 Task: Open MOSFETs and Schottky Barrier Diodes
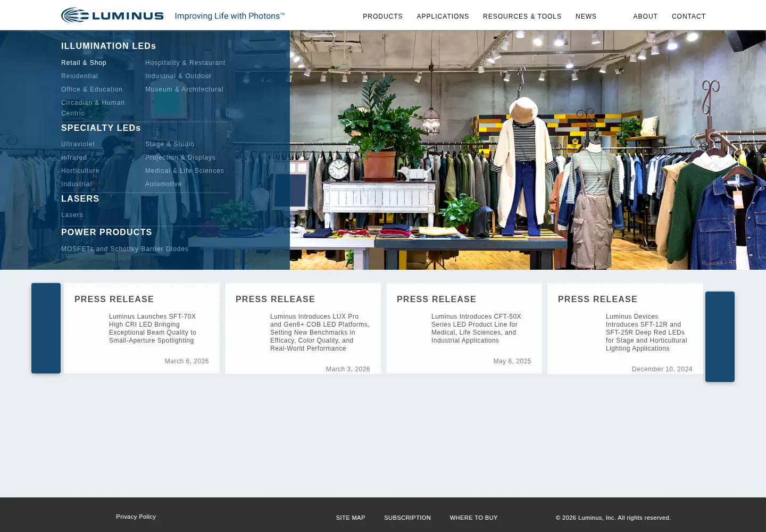click(124, 249)
